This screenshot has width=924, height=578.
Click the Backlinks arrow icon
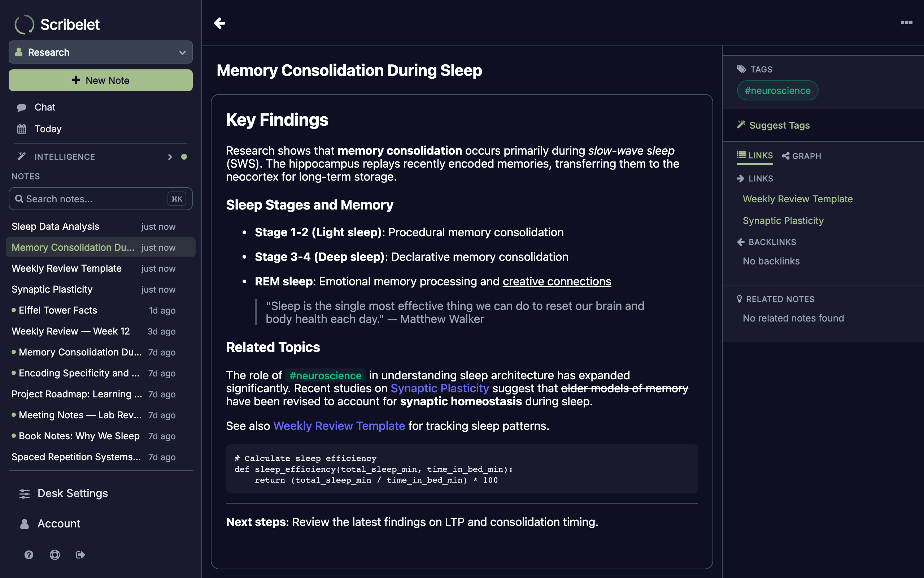pyautogui.click(x=741, y=242)
